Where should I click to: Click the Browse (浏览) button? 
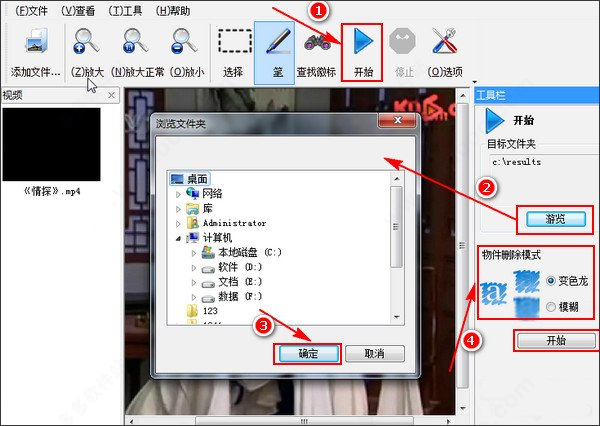(x=552, y=217)
